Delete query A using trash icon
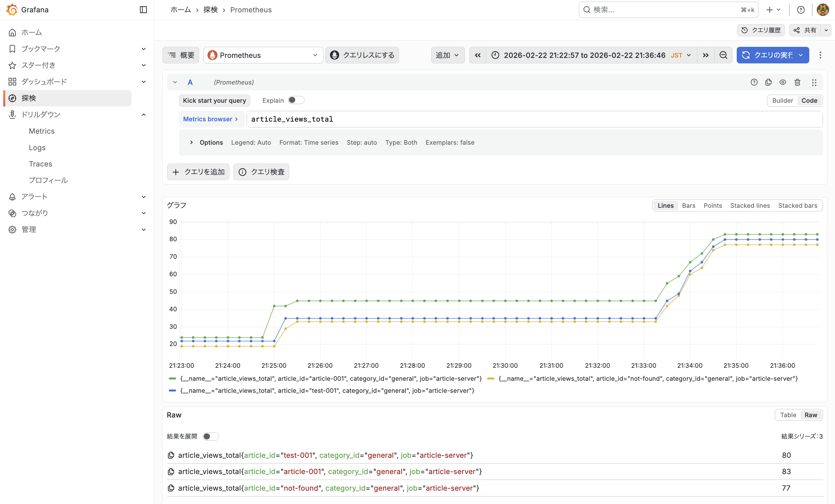This screenshot has width=835, height=504. (x=797, y=82)
